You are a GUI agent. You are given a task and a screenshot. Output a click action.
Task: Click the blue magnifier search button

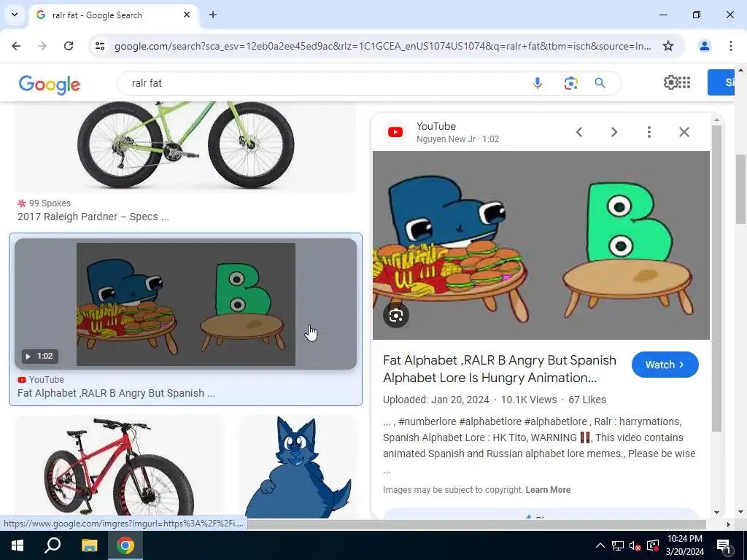pyautogui.click(x=600, y=83)
